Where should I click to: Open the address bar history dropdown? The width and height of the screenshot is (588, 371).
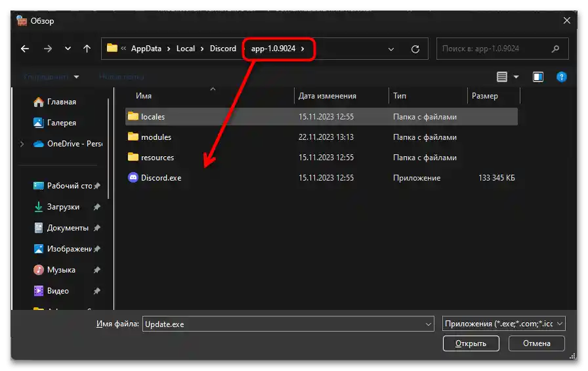tap(390, 49)
